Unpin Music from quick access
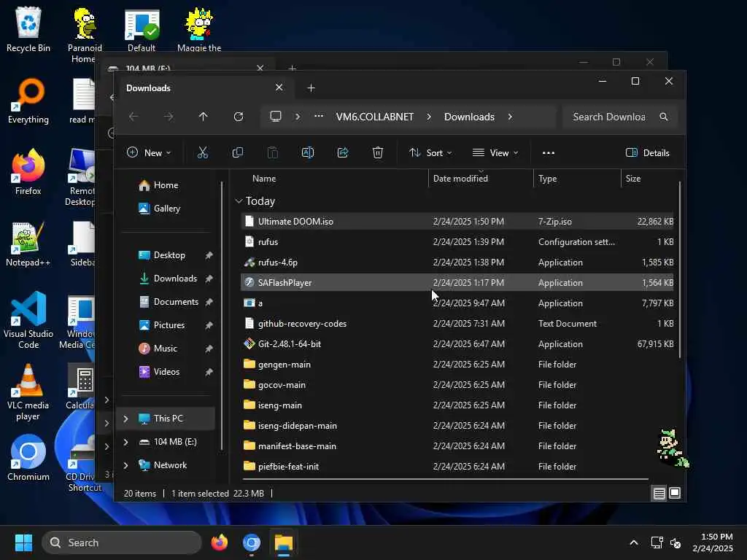 (x=209, y=349)
